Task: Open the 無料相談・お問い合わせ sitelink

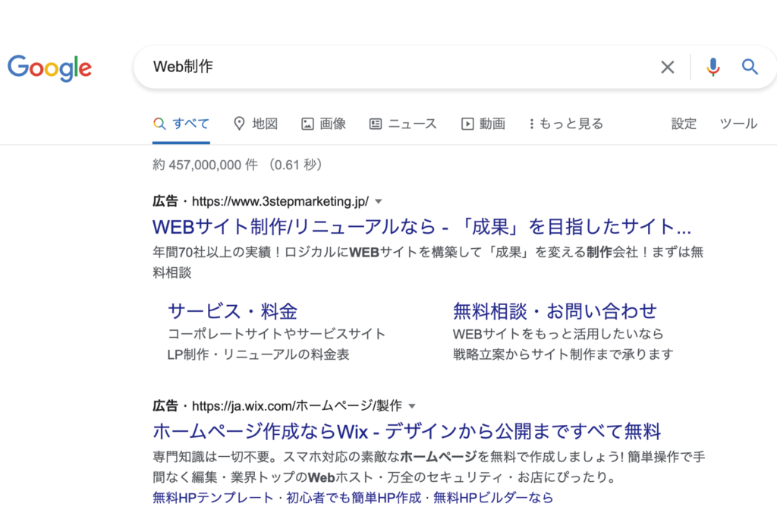Action: coord(555,311)
